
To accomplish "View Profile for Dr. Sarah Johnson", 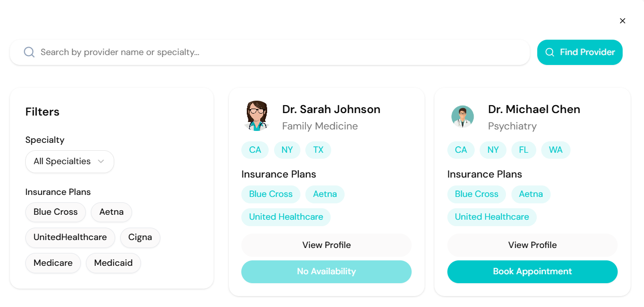I will coord(326,245).
